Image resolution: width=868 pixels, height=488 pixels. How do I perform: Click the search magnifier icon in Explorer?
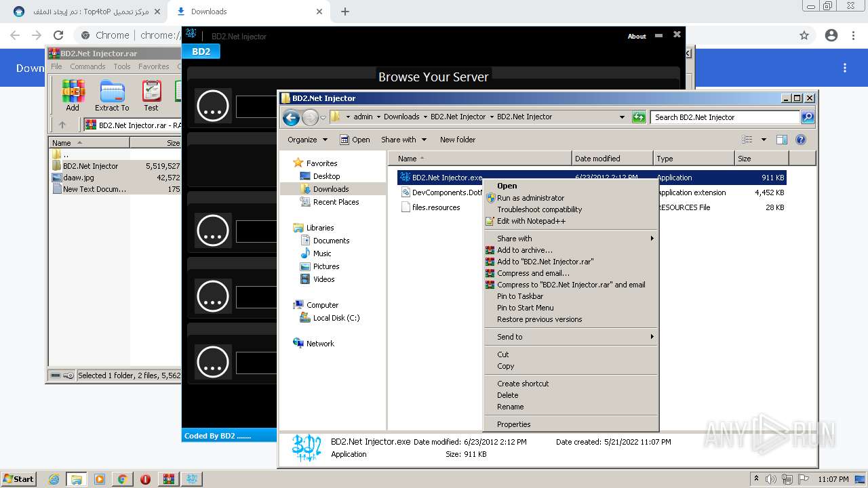point(807,117)
